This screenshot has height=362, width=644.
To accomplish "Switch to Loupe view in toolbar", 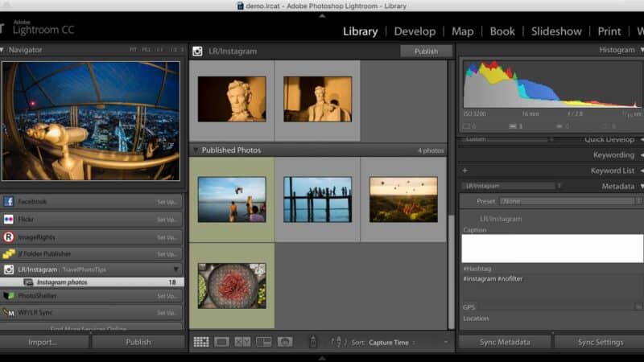I will pos(222,342).
